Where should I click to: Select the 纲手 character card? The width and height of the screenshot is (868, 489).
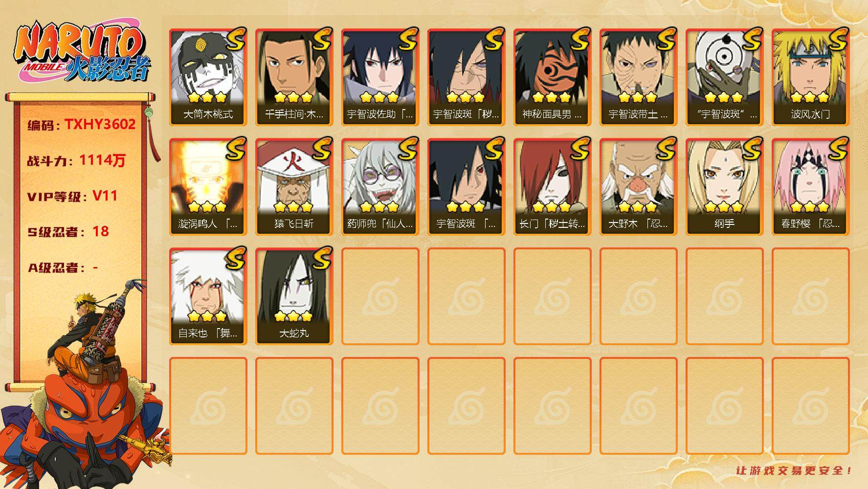pos(724,187)
